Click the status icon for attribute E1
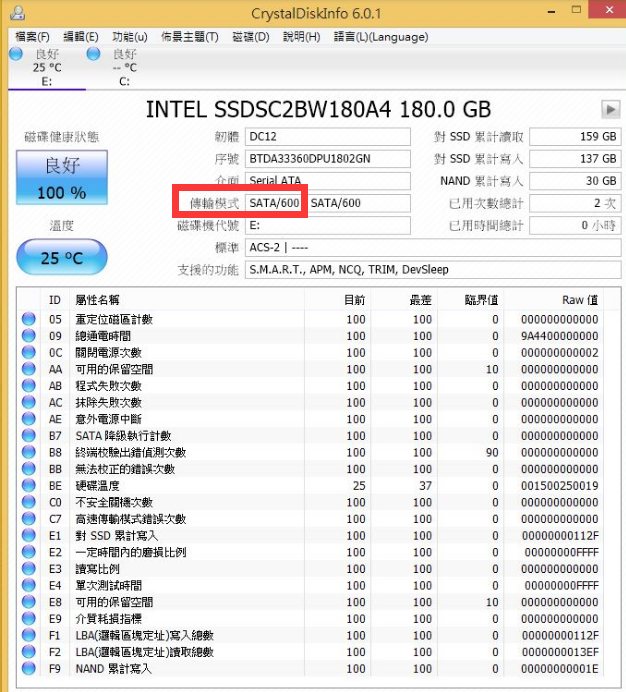Image resolution: width=626 pixels, height=692 pixels. pos(29,535)
